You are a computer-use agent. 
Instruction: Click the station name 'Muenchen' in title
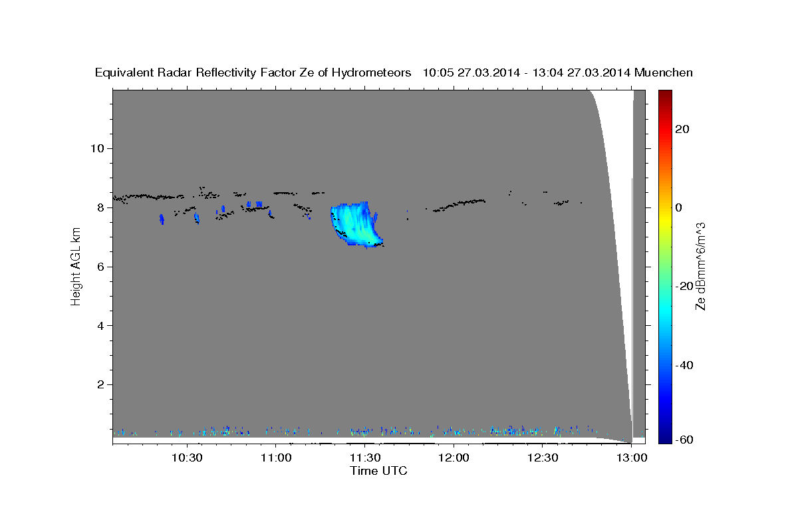tap(664, 73)
